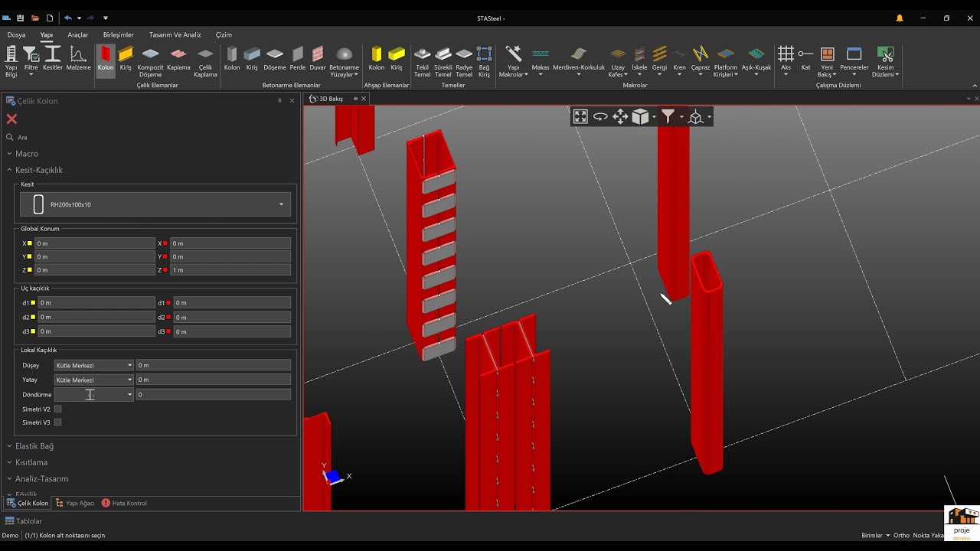
Task: Open Makas truss macro dropdown
Action: 541,61
